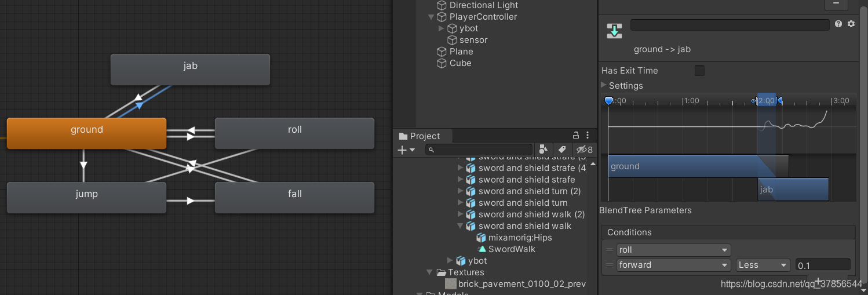Click the search by type icon
Viewport: 868px width, 295px height.
tap(544, 150)
